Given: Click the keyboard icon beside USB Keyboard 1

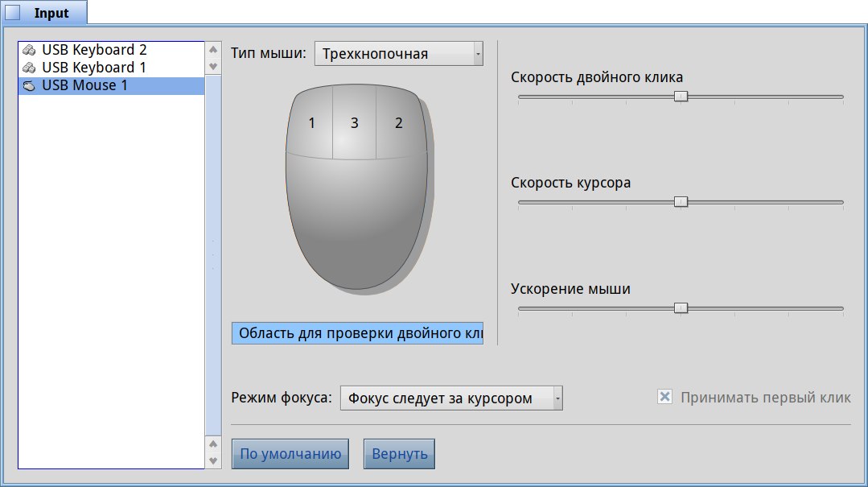Looking at the screenshot, I should [29, 68].
